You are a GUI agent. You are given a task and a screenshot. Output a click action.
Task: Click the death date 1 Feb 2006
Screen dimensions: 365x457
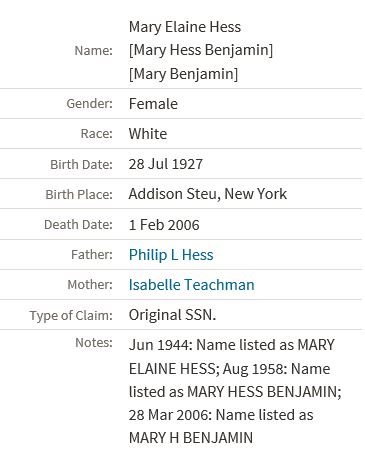coord(164,225)
